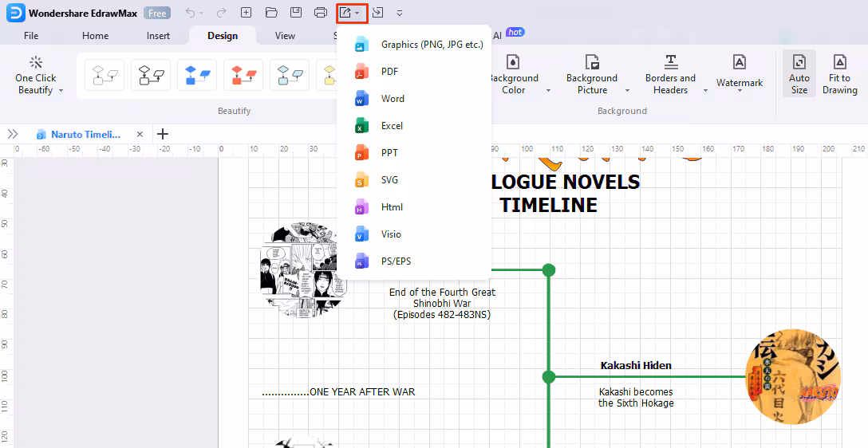Click Background Picture icon
The height and width of the screenshot is (448, 868).
click(592, 62)
